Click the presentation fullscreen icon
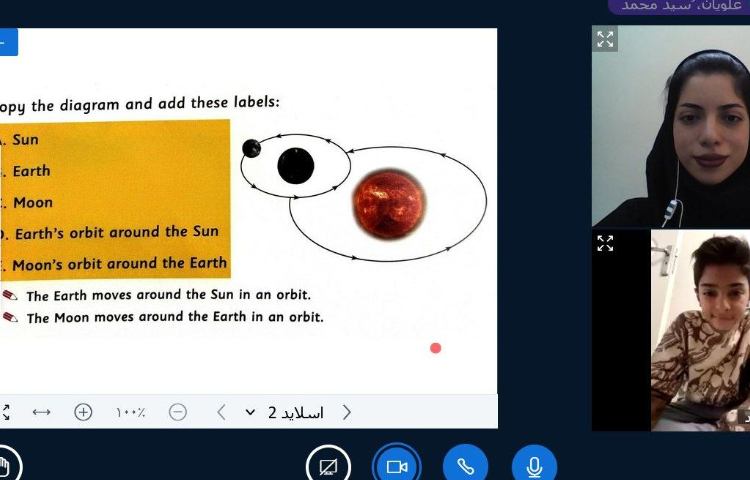This screenshot has width=750, height=480. tap(5, 412)
